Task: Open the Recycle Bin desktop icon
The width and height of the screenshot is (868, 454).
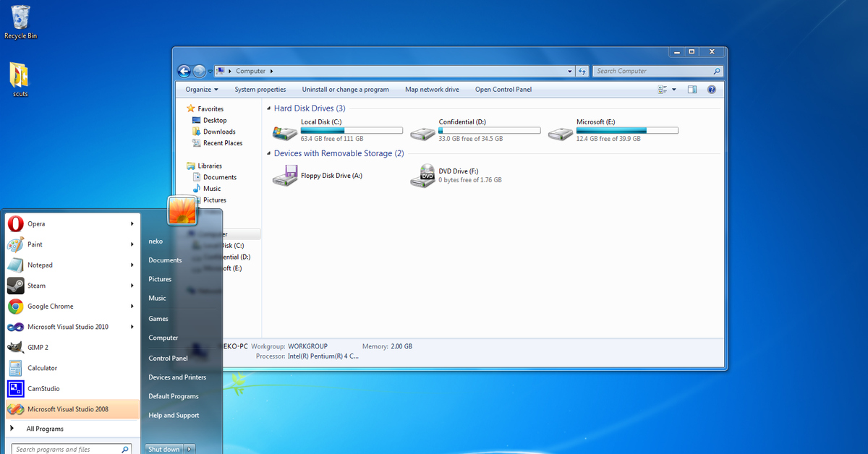Action: click(20, 19)
